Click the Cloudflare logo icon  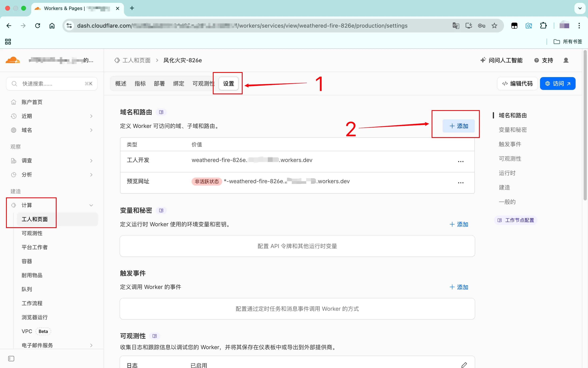[13, 60]
